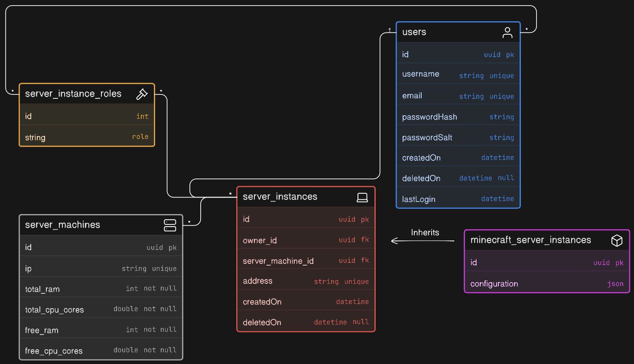Select the string role row in server_instance_roles
The image size is (634, 364).
[87, 136]
